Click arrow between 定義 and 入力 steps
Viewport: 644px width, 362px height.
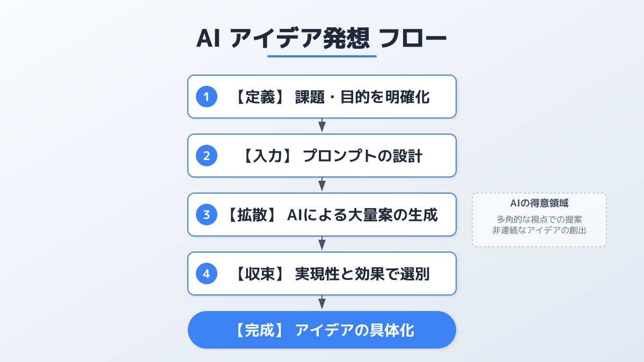(322, 126)
